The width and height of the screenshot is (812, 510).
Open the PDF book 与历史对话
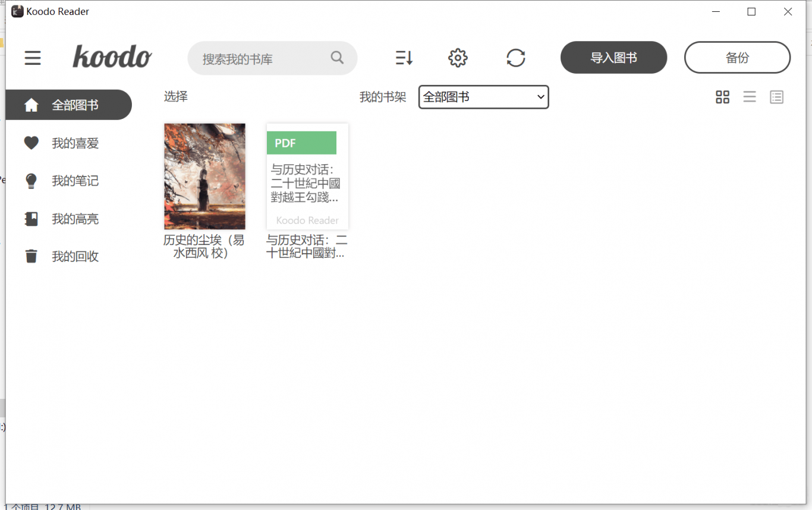coord(307,176)
